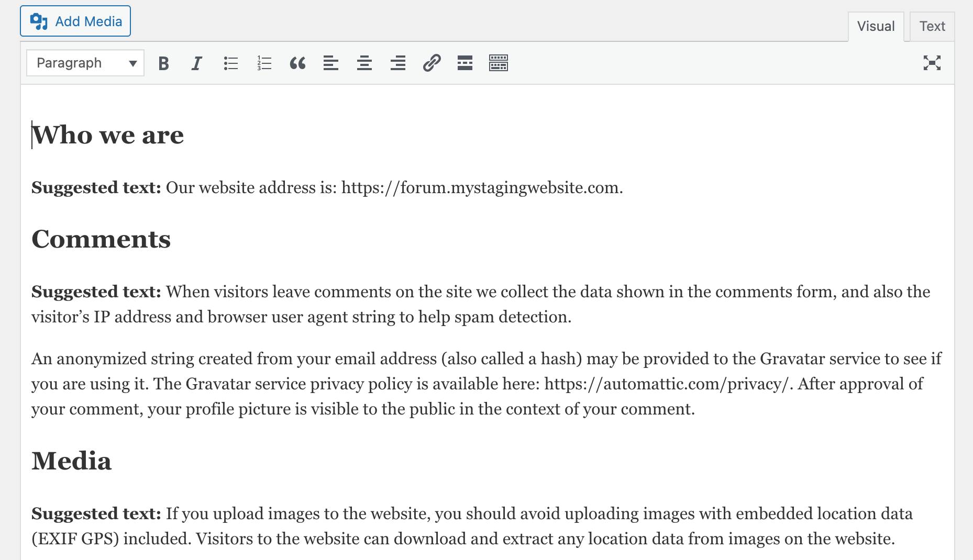Toggle the toolbar kitchen sink
973x560 pixels.
click(x=499, y=63)
